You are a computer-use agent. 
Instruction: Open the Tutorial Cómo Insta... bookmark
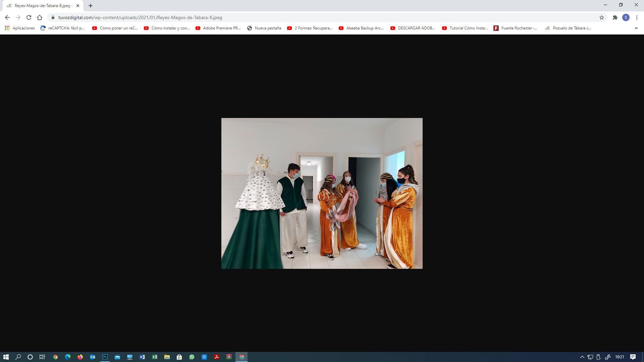point(465,28)
